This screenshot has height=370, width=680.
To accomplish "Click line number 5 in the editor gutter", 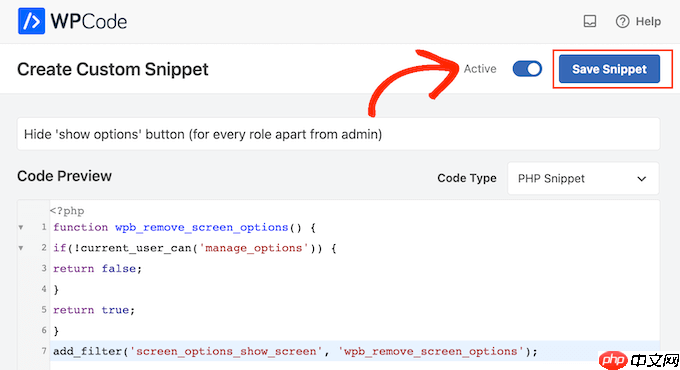I will [44, 310].
